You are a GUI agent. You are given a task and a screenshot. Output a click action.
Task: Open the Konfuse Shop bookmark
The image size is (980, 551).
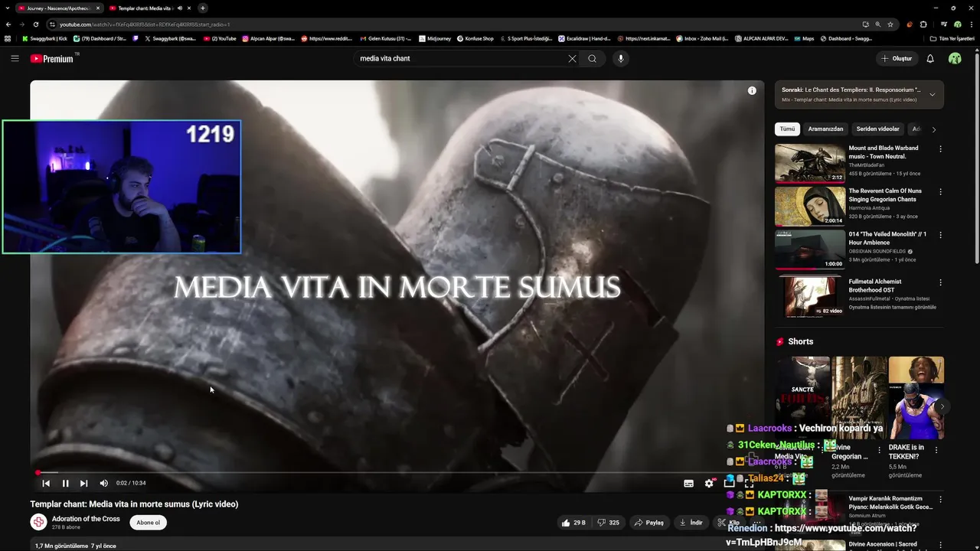475,38
